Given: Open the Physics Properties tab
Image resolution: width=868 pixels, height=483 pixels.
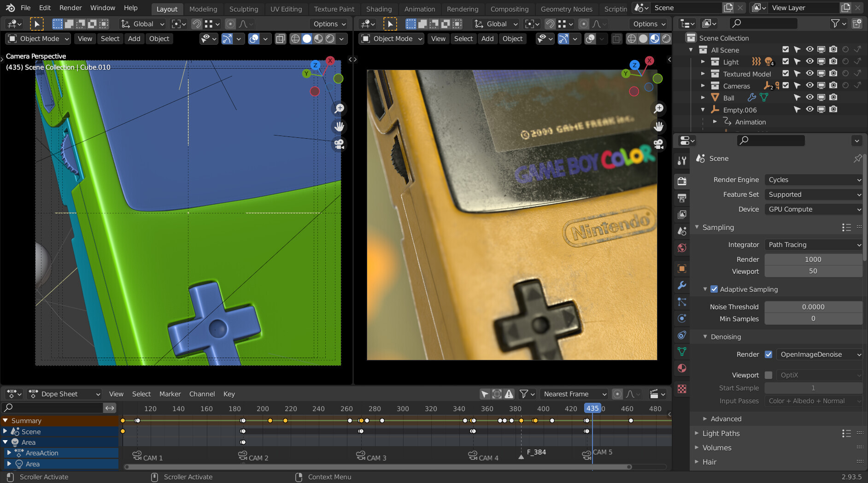Looking at the screenshot, I should (x=682, y=318).
